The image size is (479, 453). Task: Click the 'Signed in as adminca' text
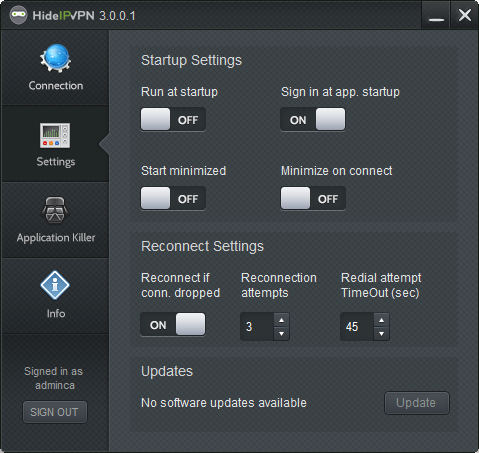tap(54, 378)
